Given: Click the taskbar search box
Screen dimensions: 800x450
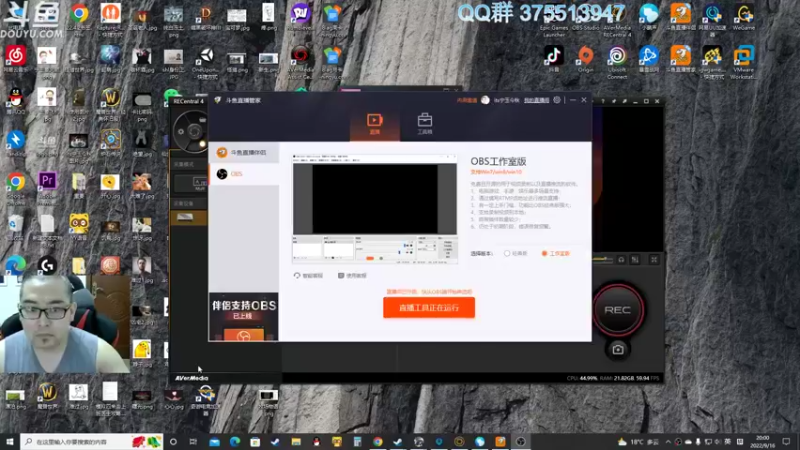Looking at the screenshot, I should point(92,441).
